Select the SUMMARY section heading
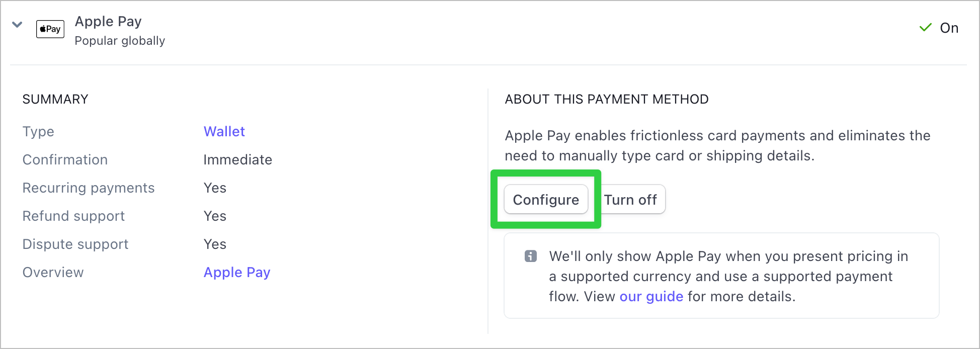The width and height of the screenshot is (980, 349). click(x=55, y=99)
